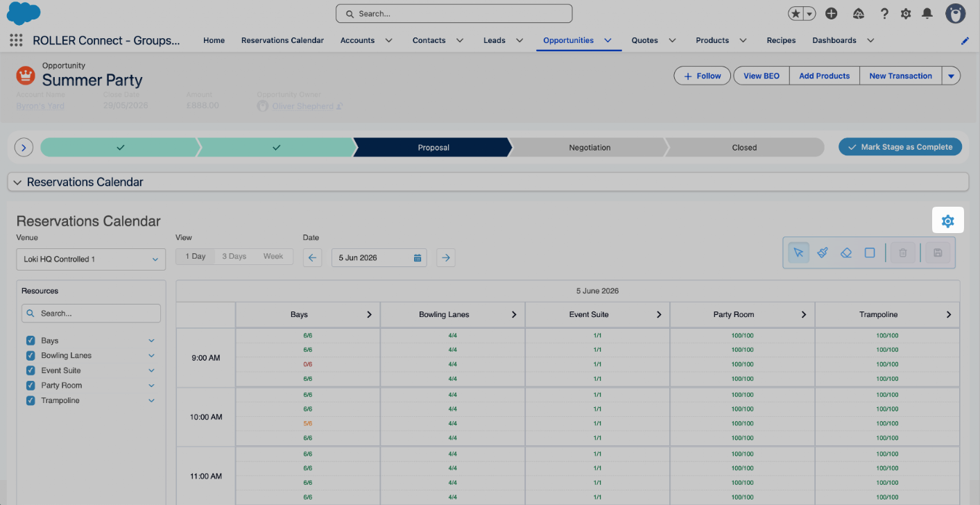Select the Closed stage in the path
The image size is (980, 505).
(745, 147)
